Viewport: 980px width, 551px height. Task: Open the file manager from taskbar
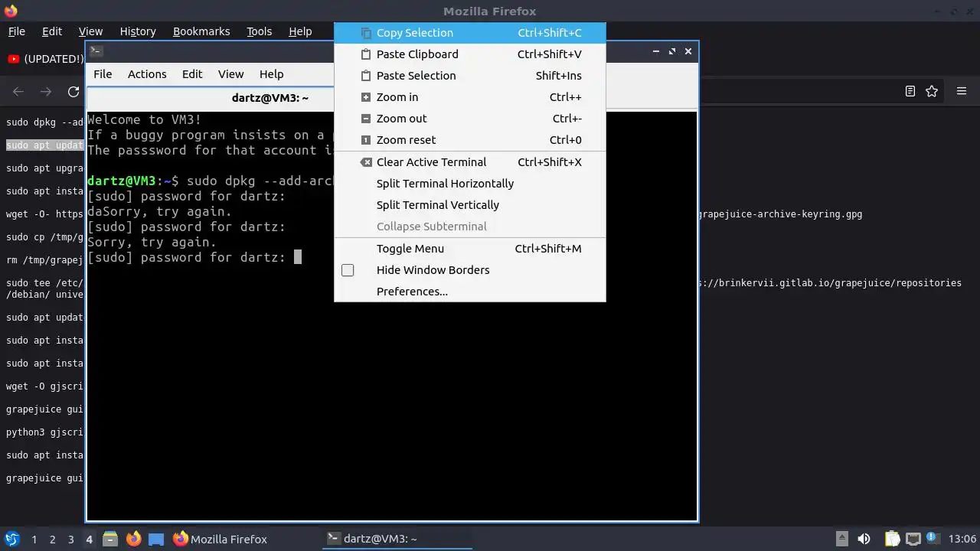(x=110, y=539)
